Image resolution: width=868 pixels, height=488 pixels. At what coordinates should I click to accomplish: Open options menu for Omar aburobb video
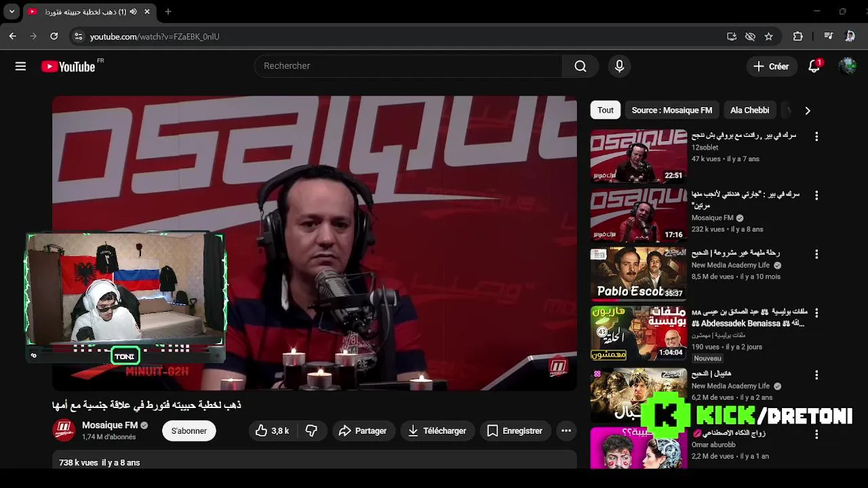[816, 434]
